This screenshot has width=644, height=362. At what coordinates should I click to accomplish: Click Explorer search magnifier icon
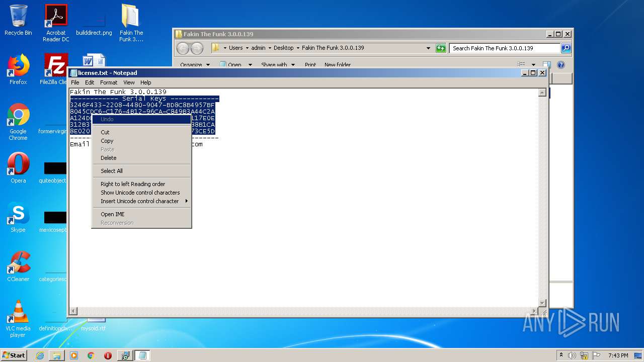(x=566, y=48)
